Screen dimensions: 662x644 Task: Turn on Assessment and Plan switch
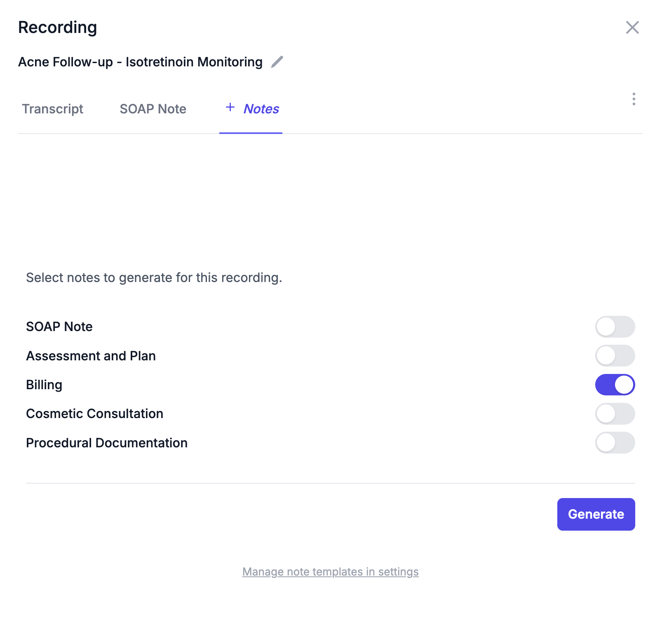[x=615, y=356]
